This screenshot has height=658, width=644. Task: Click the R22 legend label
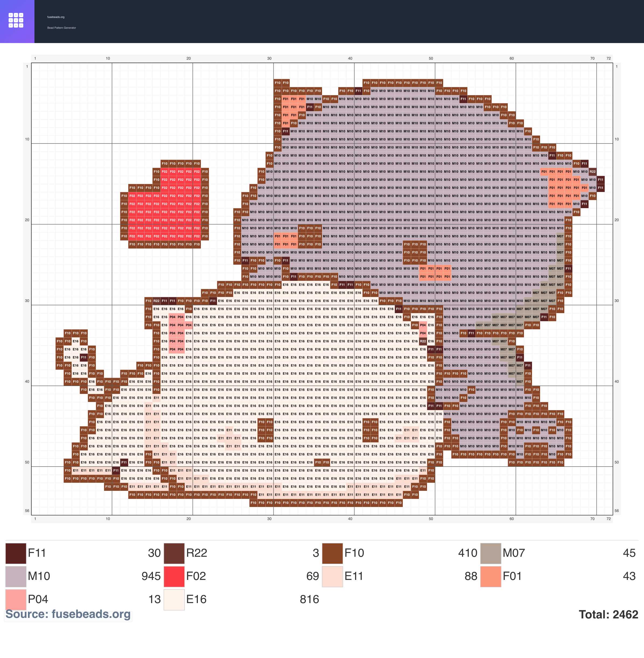197,553
